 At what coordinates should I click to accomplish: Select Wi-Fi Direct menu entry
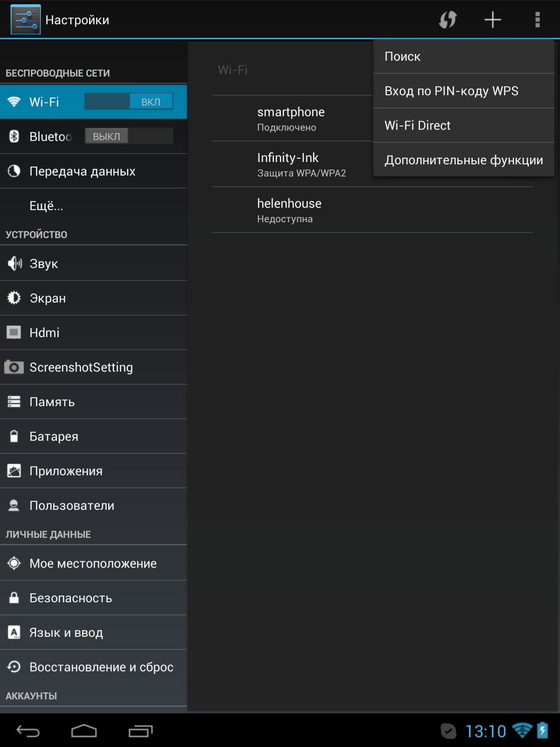click(x=463, y=126)
